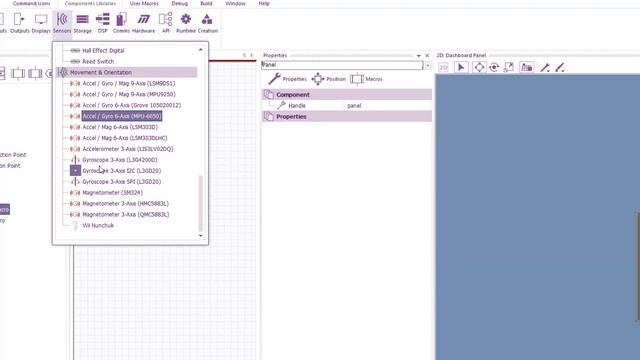
Task: Collapse the Component section header
Action: click(x=347, y=95)
